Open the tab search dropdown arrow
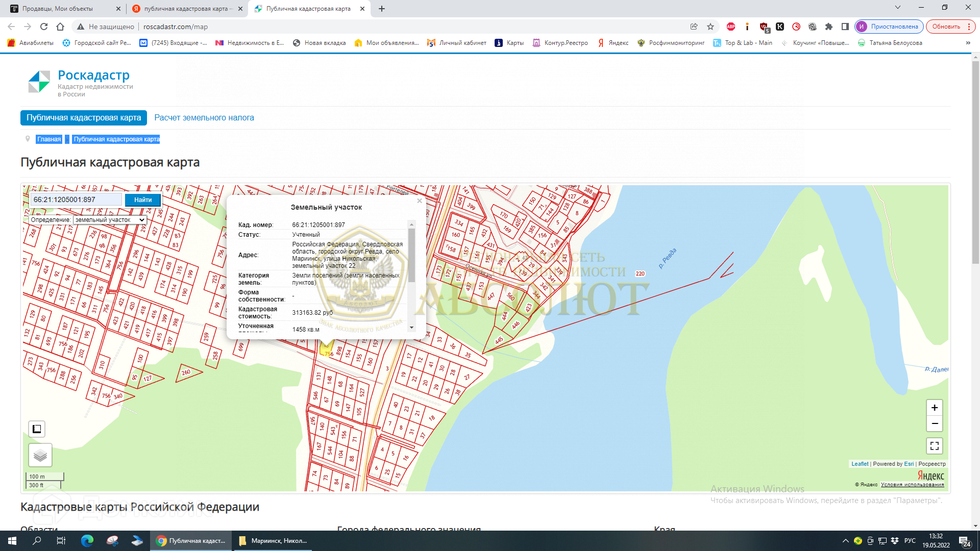This screenshot has width=980, height=551. pos(898,8)
